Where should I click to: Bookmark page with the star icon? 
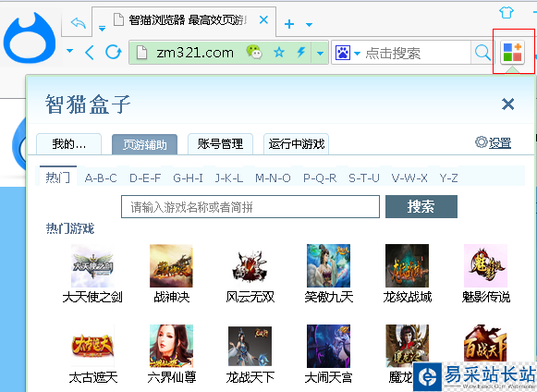[x=279, y=53]
